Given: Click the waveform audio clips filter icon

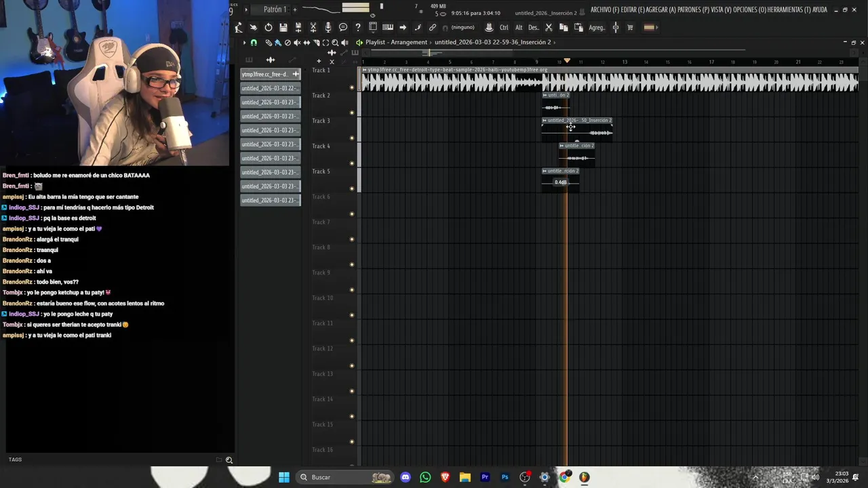Looking at the screenshot, I should (x=271, y=60).
